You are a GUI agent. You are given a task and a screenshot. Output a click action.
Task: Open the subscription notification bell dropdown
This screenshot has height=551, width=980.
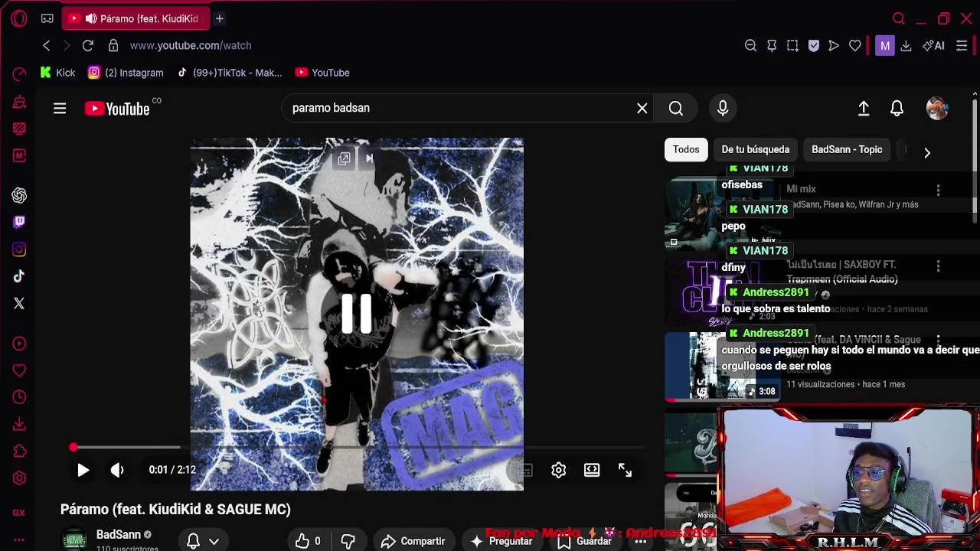coord(202,541)
